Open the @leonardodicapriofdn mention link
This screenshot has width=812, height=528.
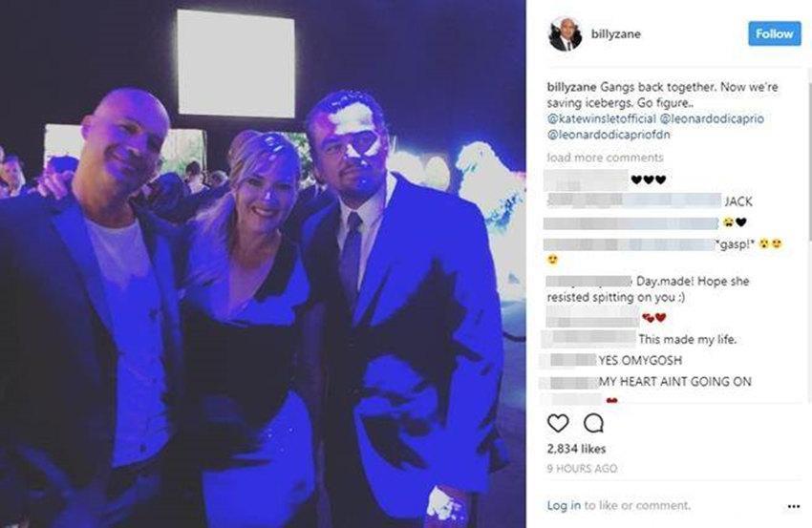coord(609,135)
